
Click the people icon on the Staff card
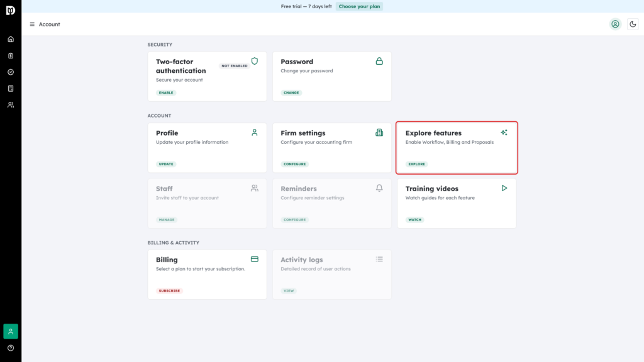click(x=255, y=188)
